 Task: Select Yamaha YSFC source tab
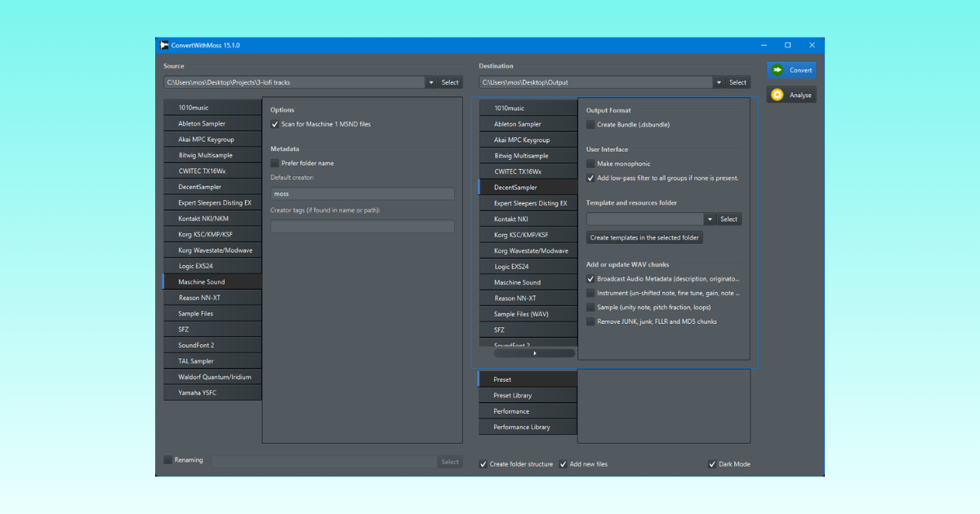[x=212, y=392]
